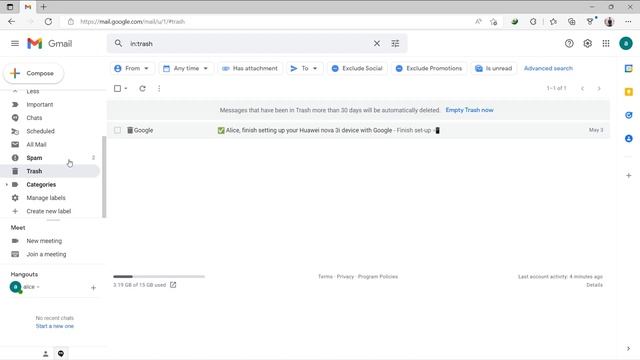
Task: Open the From filter dropdown
Action: coord(132,68)
